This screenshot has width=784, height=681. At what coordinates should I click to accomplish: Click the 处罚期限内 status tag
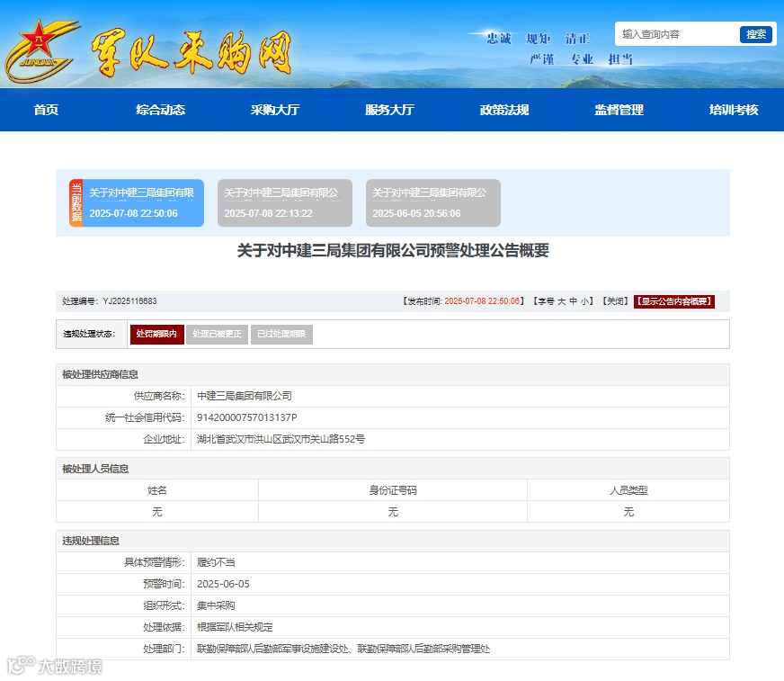click(157, 335)
